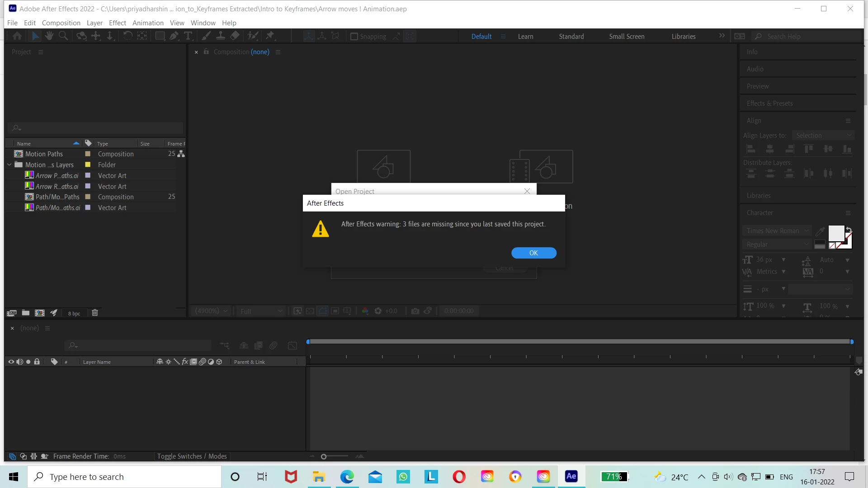Select the Clone Stamp tool
868x488 pixels.
click(221, 36)
